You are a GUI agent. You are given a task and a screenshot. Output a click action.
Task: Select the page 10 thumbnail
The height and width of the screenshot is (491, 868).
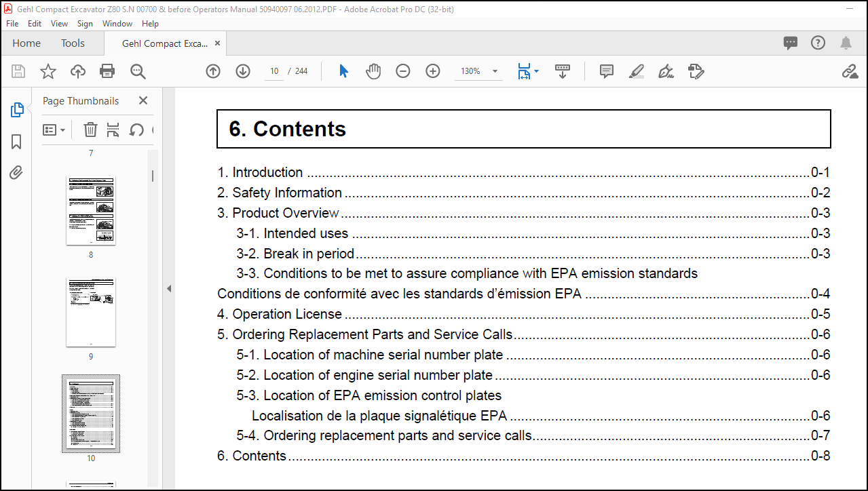click(x=91, y=414)
